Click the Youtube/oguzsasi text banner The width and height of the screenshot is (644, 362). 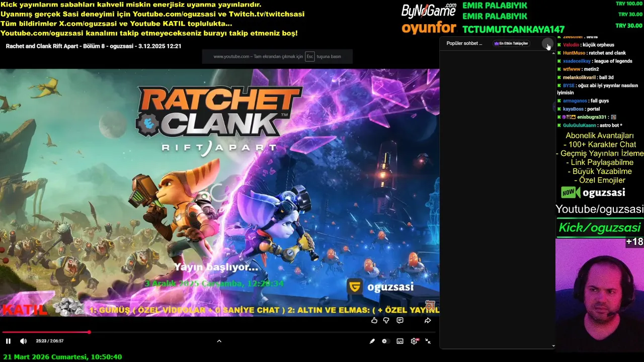[x=600, y=209]
